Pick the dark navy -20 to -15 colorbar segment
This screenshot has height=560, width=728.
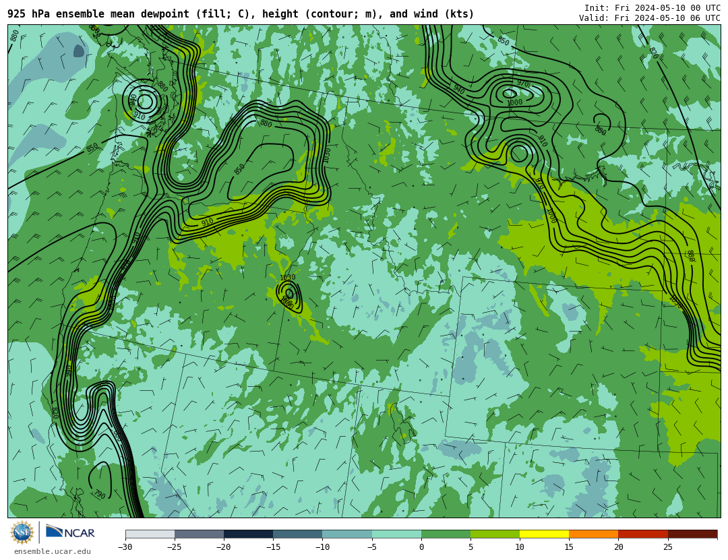click(248, 534)
